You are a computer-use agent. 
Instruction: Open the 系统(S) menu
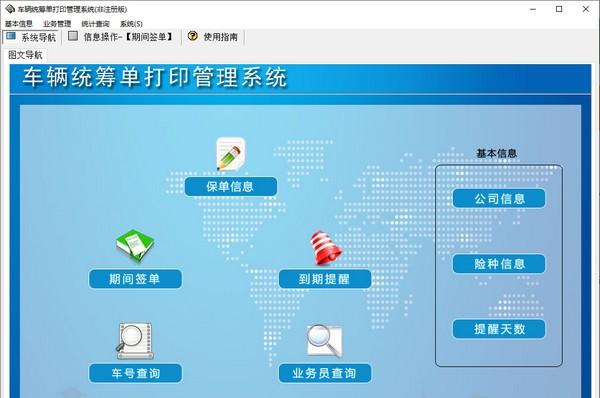point(131,24)
